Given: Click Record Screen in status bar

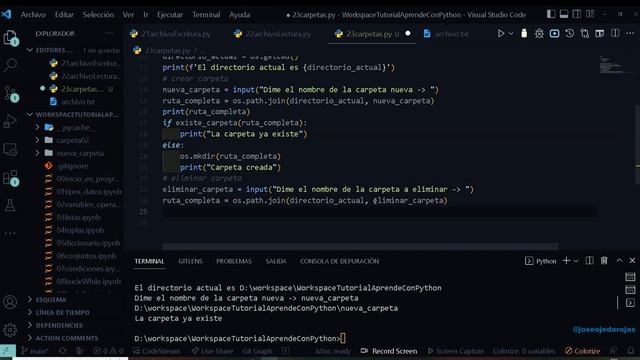Looking at the screenshot, I should (x=389, y=351).
